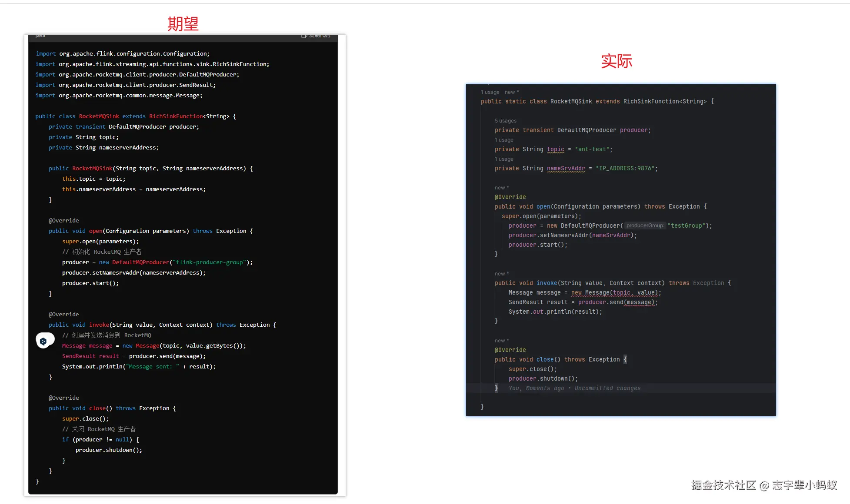
Task: Click the RocketMQSink class name in the IDE snippet
Action: point(571,101)
